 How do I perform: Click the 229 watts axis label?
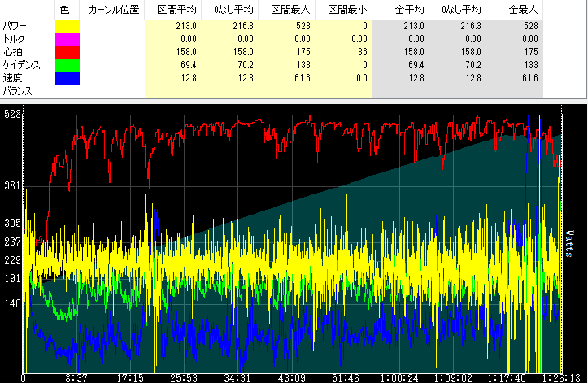(12, 260)
